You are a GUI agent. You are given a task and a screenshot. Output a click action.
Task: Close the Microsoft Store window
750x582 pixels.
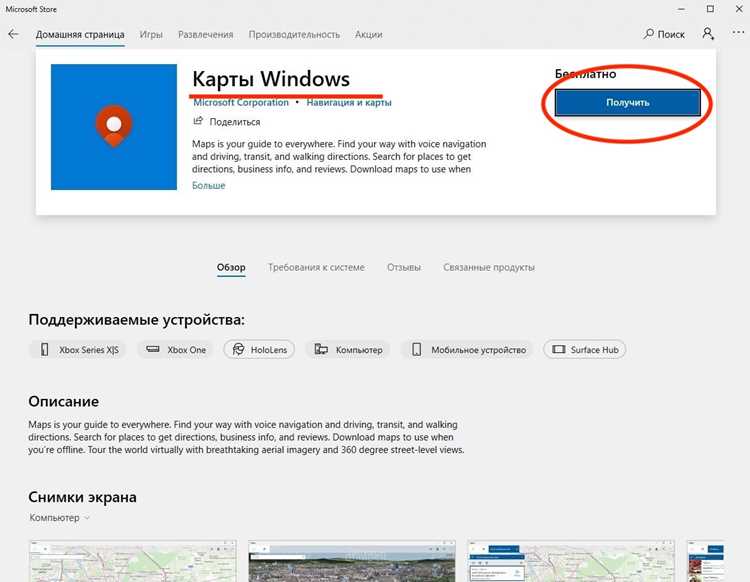pyautogui.click(x=739, y=9)
